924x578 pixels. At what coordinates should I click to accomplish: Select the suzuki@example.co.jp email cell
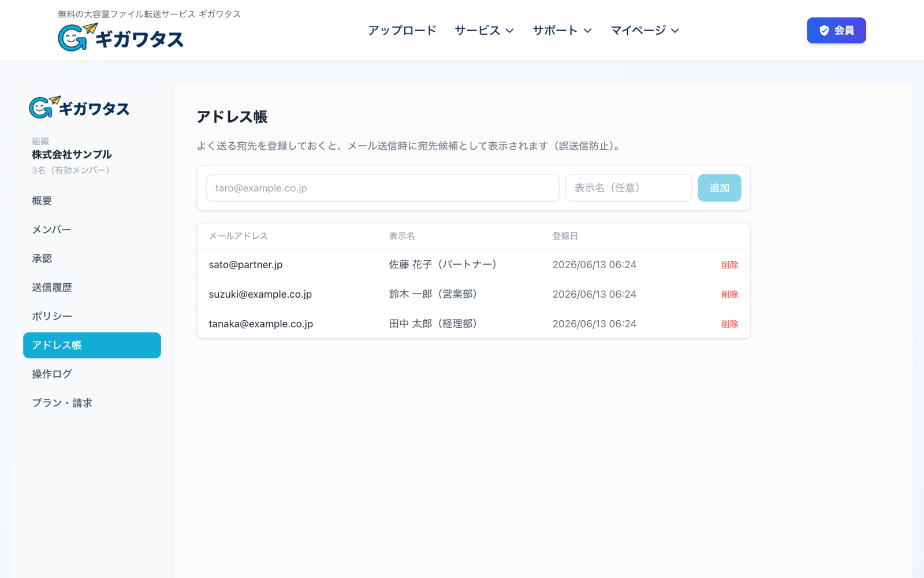[260, 294]
